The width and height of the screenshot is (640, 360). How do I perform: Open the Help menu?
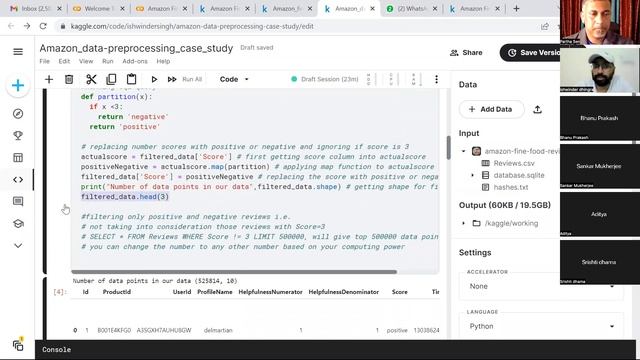[163, 61]
